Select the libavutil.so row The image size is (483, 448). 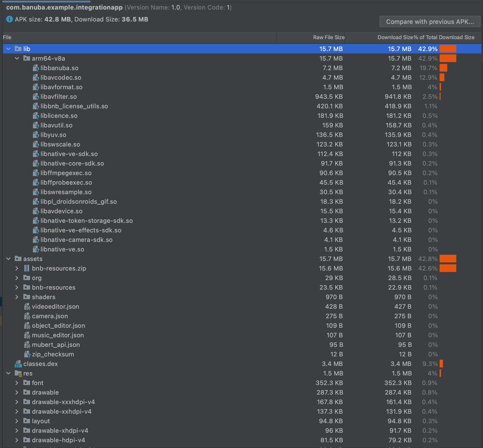pyautogui.click(x=242, y=125)
